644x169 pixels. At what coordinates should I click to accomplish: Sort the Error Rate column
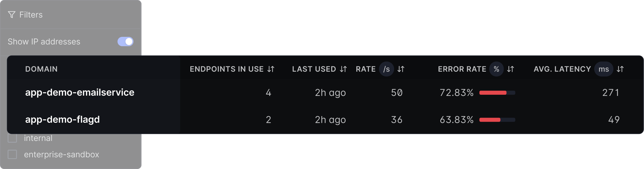[x=510, y=69]
